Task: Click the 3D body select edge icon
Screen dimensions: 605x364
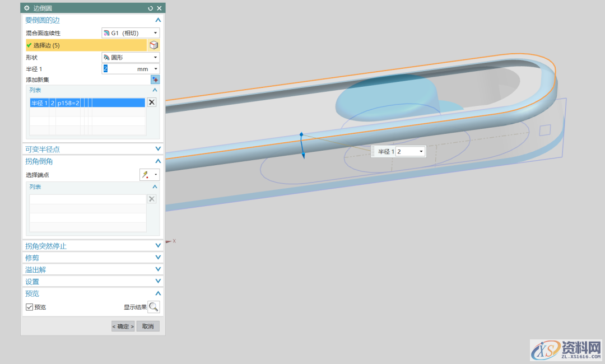Action: [153, 45]
